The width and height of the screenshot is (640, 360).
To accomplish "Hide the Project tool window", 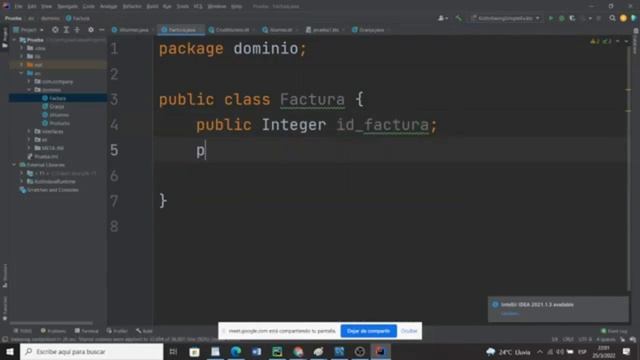I will [102, 29].
